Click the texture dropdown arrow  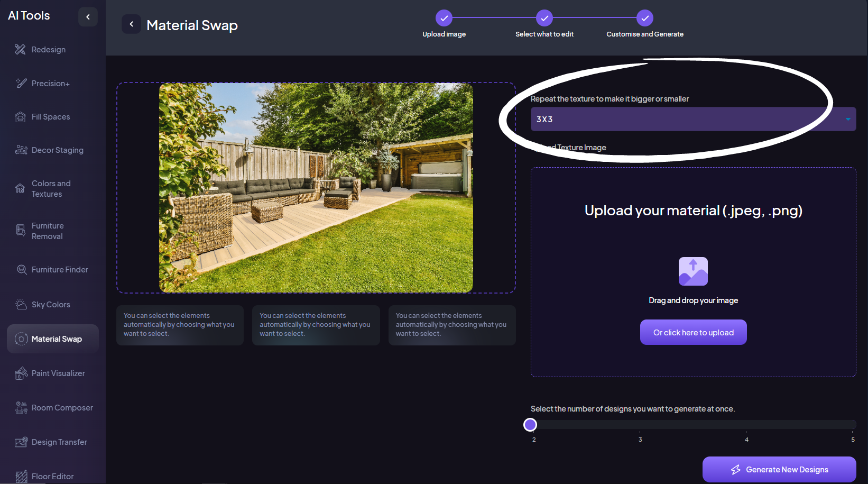[x=847, y=119]
